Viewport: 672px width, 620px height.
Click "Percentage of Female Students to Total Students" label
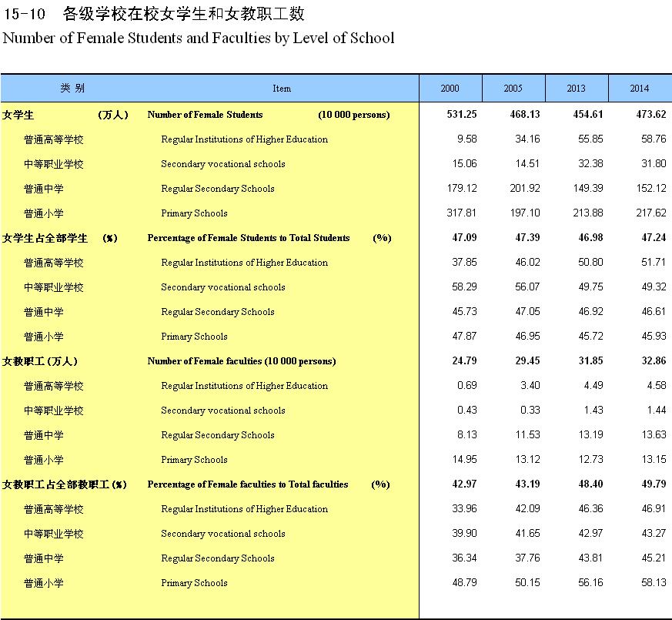coord(248,238)
